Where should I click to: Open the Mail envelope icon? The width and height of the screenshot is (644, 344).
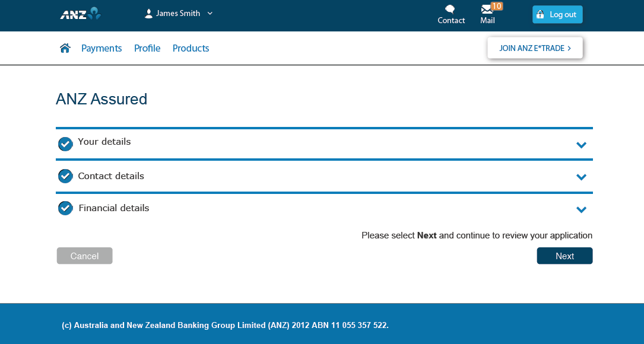click(x=487, y=9)
